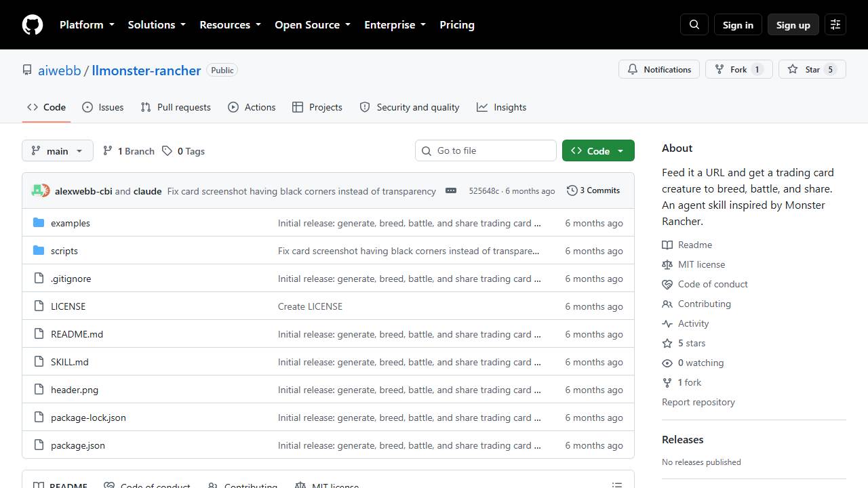Open the Security and quality tab

(x=410, y=107)
